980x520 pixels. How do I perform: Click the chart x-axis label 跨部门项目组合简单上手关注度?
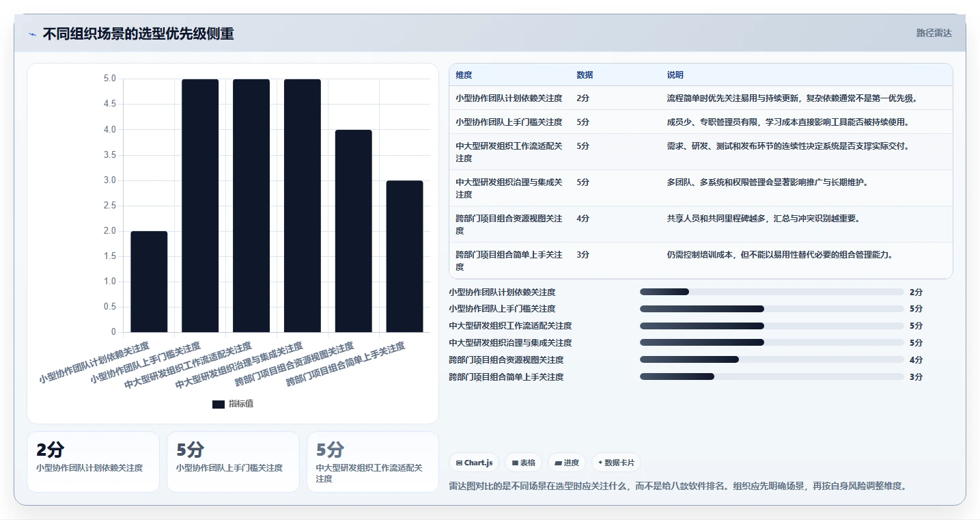(x=346, y=364)
